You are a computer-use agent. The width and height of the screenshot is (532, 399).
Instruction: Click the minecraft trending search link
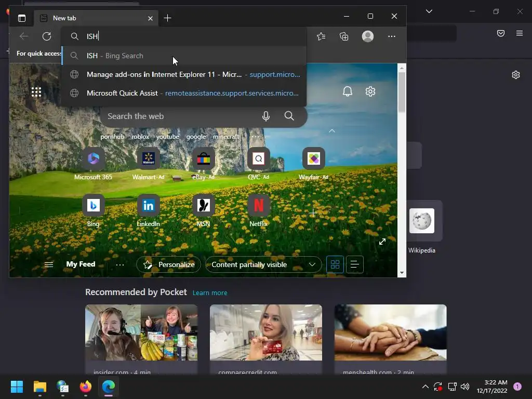[x=226, y=137]
